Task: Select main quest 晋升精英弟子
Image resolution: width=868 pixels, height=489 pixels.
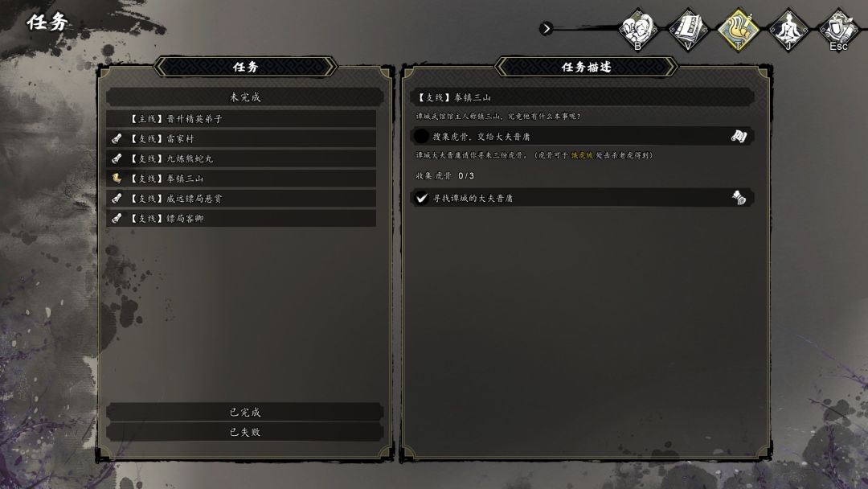Action: click(x=241, y=118)
